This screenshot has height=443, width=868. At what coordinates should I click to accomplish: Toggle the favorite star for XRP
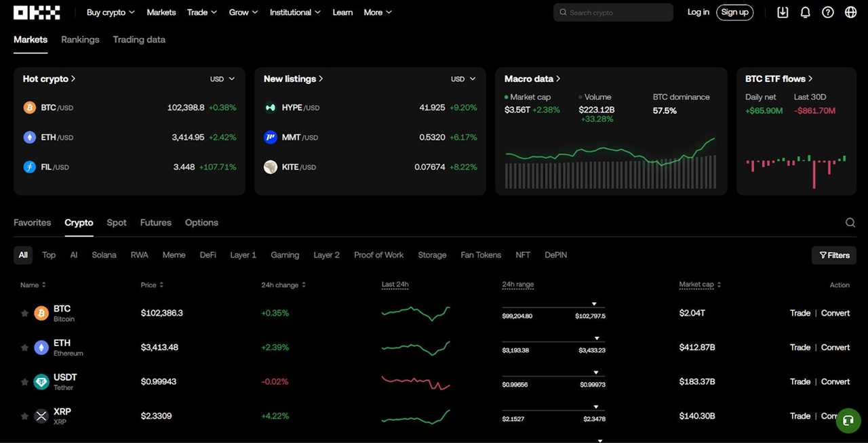[24, 415]
